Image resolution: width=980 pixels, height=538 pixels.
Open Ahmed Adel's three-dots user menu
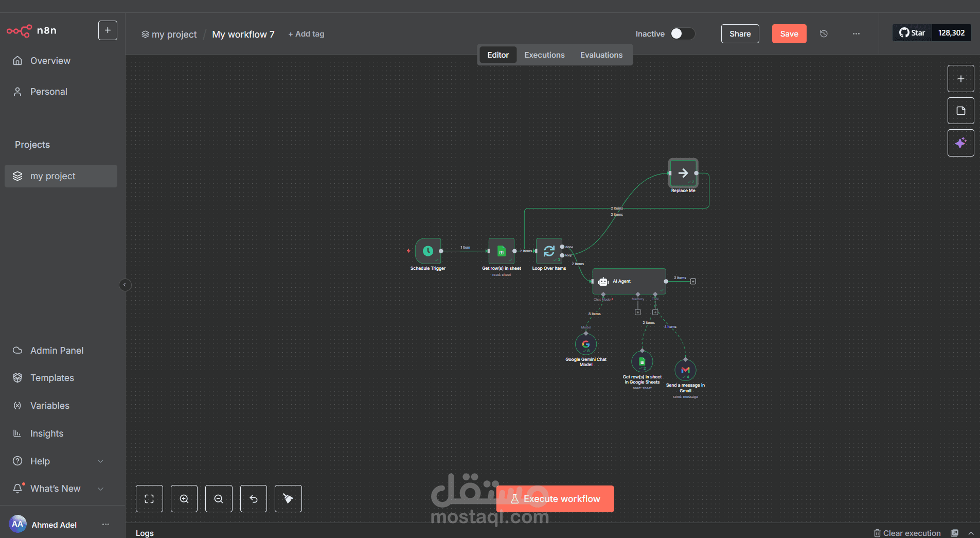pyautogui.click(x=106, y=525)
